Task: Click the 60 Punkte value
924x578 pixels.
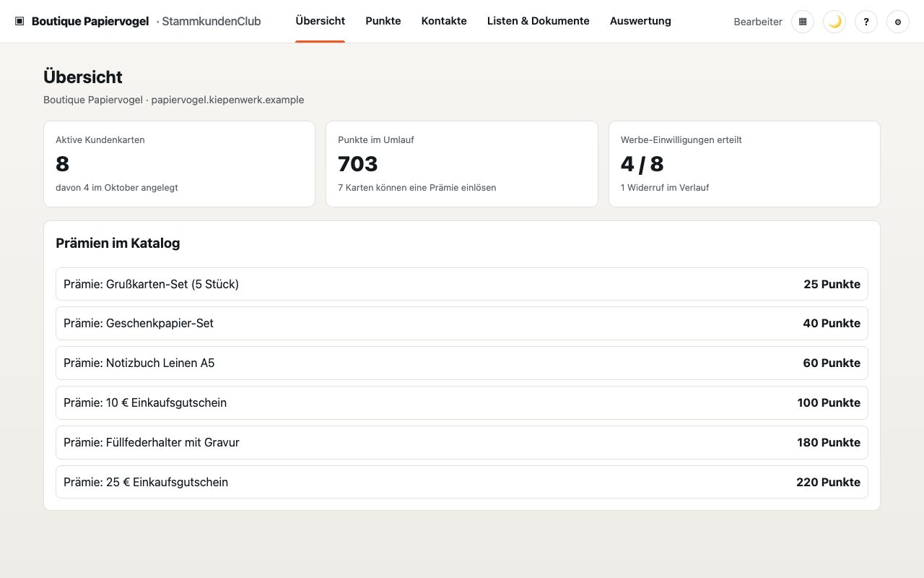Action: pyautogui.click(x=832, y=363)
